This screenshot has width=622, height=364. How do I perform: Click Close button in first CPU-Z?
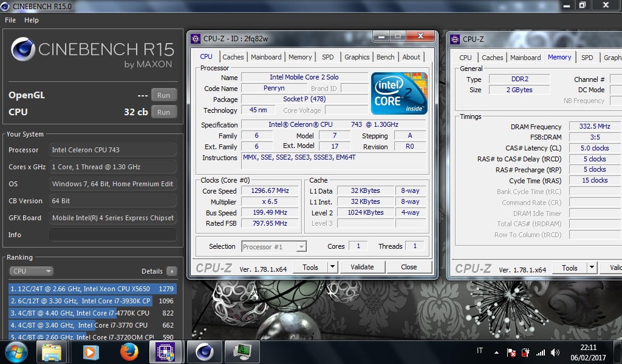[409, 267]
